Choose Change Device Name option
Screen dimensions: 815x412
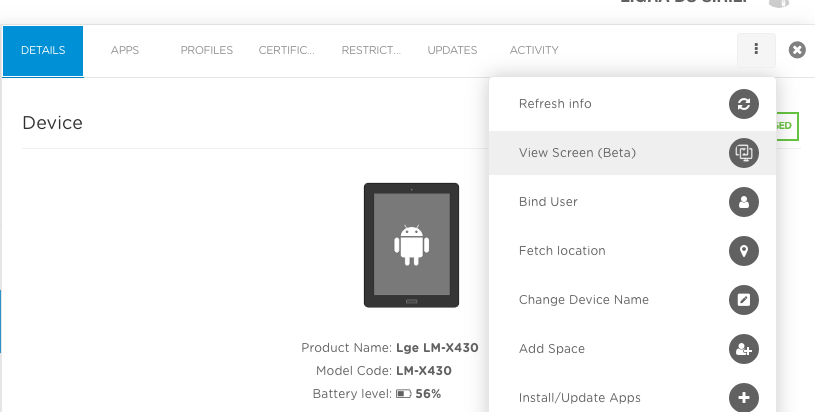[633, 300]
